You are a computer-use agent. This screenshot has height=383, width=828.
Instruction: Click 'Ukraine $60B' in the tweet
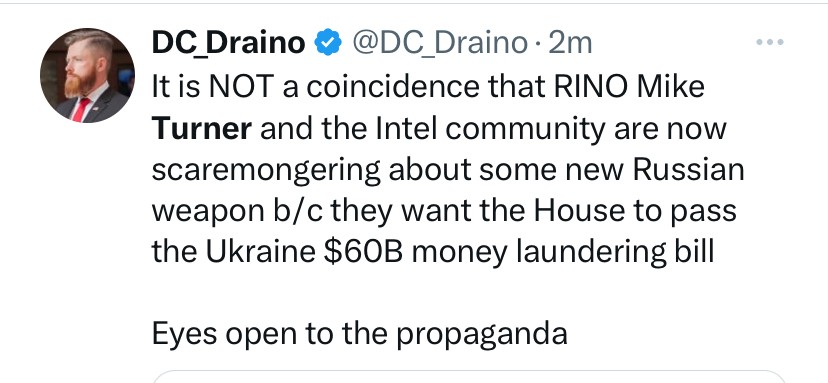[x=304, y=252]
